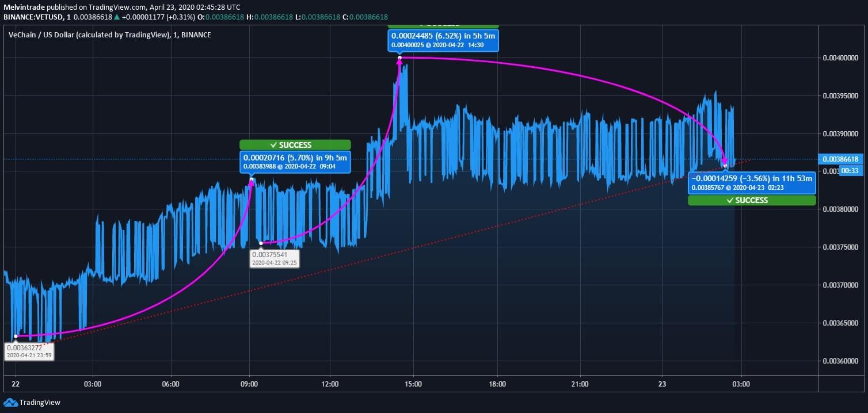
Task: Click the 09:00 time axis label
Action: tap(249, 384)
